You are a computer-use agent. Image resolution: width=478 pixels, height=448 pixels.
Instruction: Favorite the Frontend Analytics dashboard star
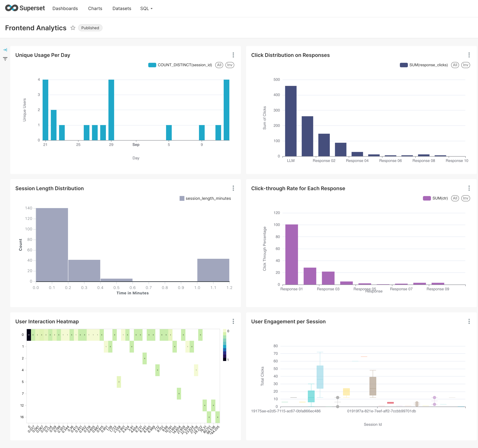73,28
